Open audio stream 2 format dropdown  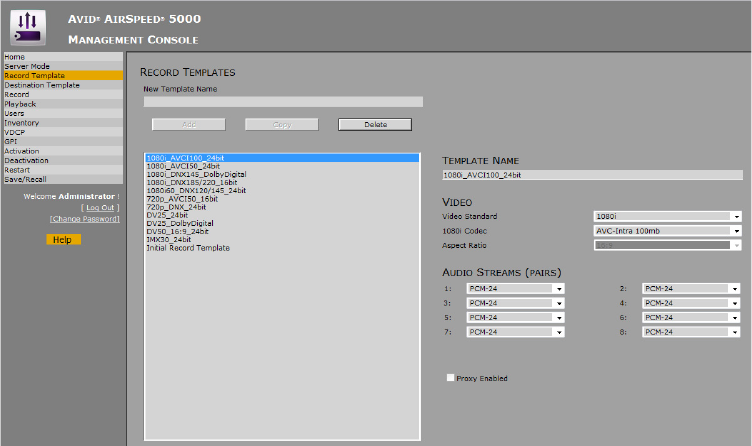click(x=691, y=289)
